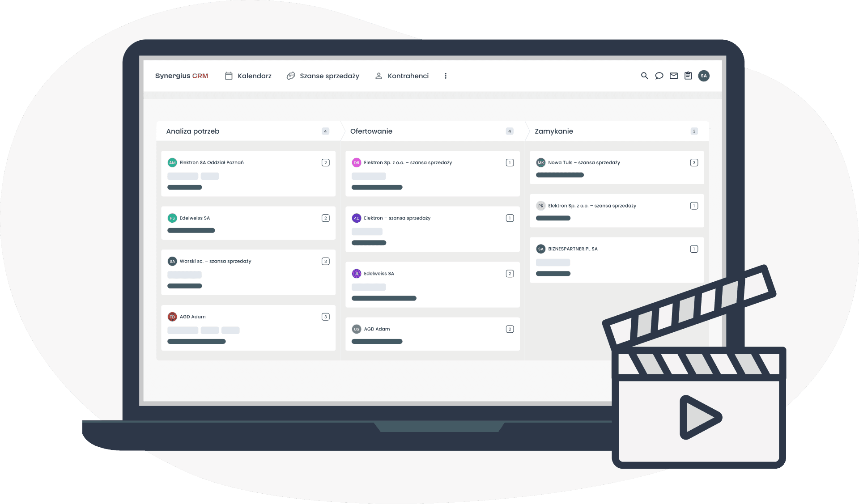Click the AM avatar on Elektron SA Oddział Poznań
Viewport: 859px width, 504px height.
click(172, 163)
